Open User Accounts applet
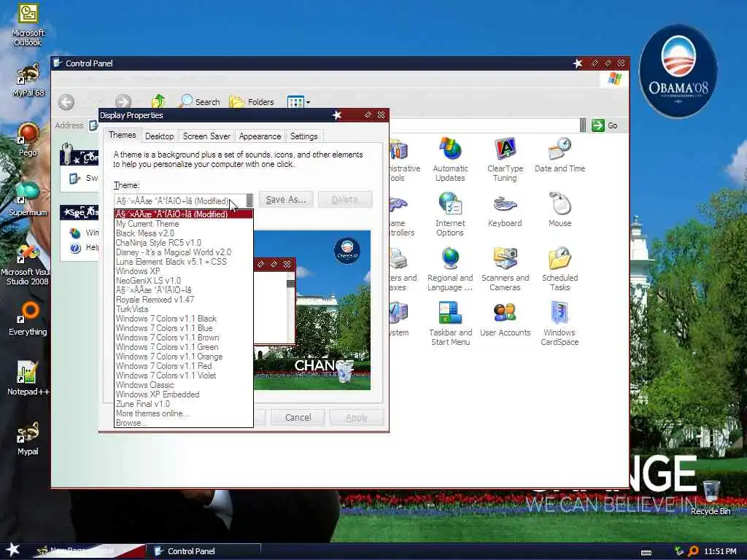This screenshot has height=560, width=747. click(x=505, y=319)
